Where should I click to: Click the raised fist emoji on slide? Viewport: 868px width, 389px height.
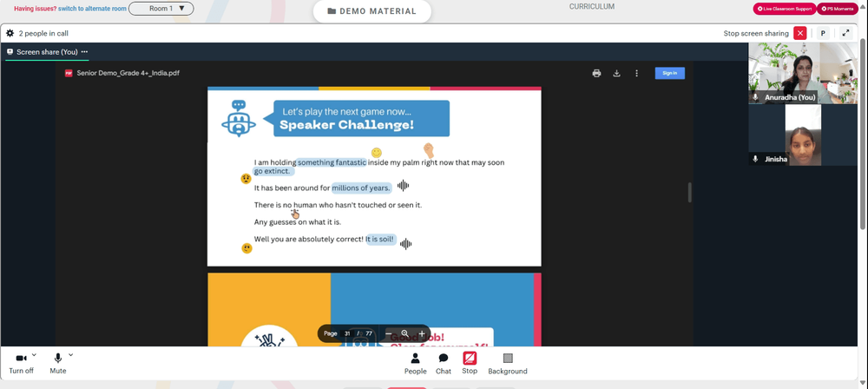pos(428,149)
